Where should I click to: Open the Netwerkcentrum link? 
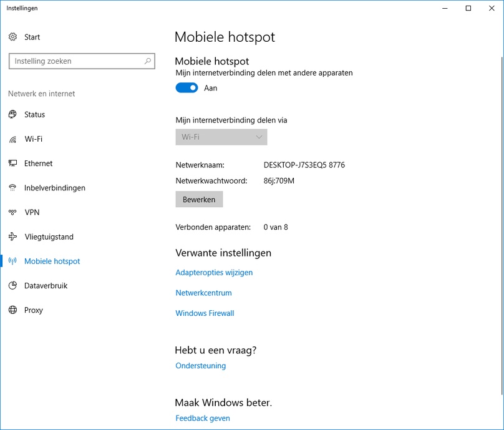tap(203, 293)
